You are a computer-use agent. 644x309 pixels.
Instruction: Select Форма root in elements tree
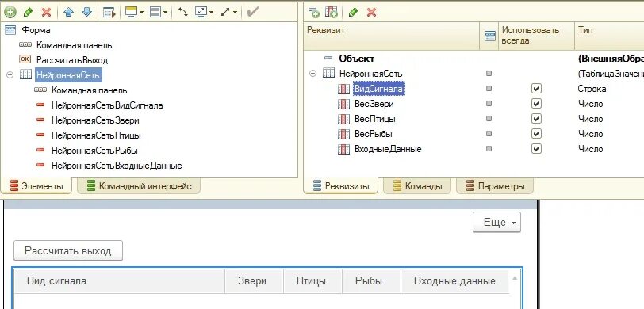pos(36,30)
